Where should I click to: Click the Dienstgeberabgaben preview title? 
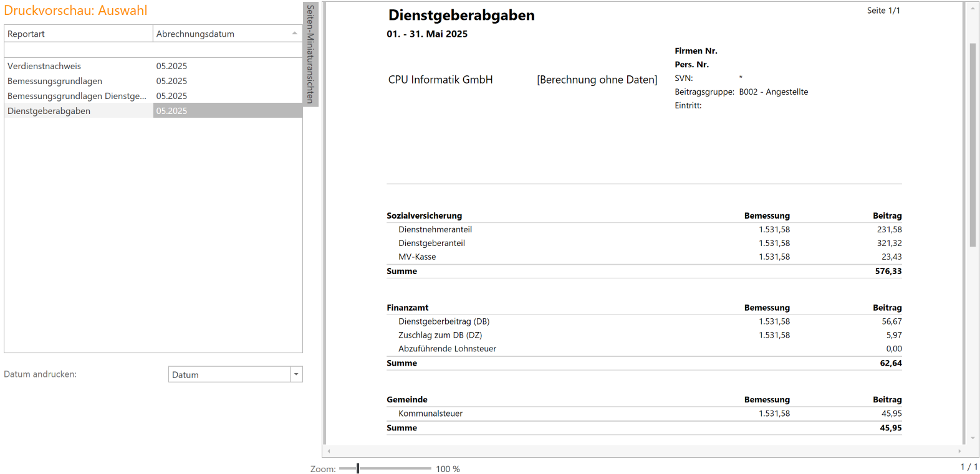tap(461, 15)
